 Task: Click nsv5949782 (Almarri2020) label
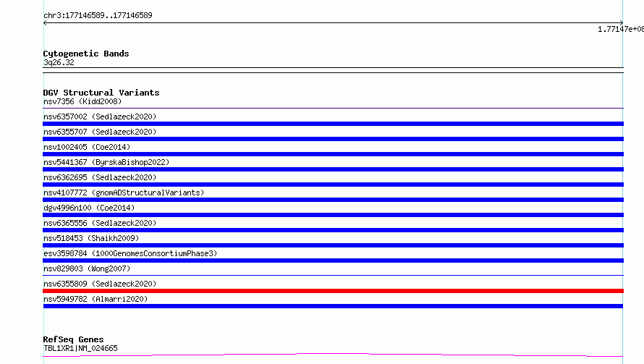pos(96,299)
